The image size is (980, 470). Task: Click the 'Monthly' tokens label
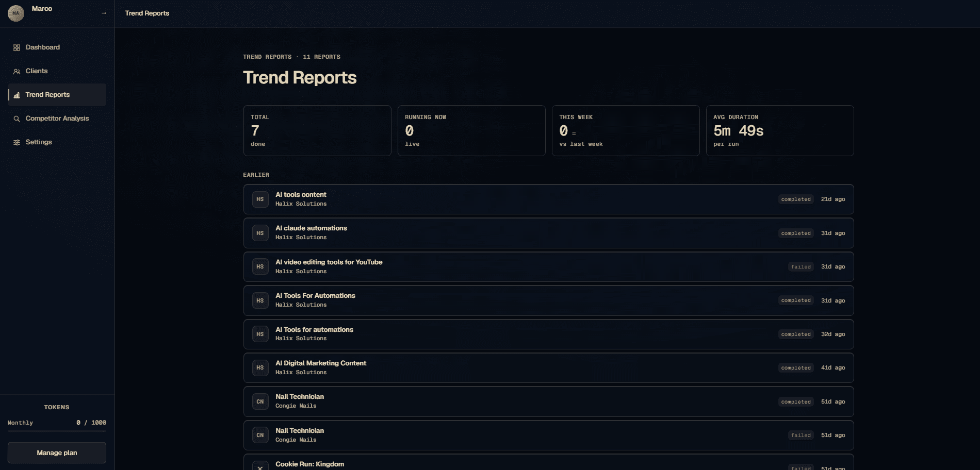(x=20, y=423)
